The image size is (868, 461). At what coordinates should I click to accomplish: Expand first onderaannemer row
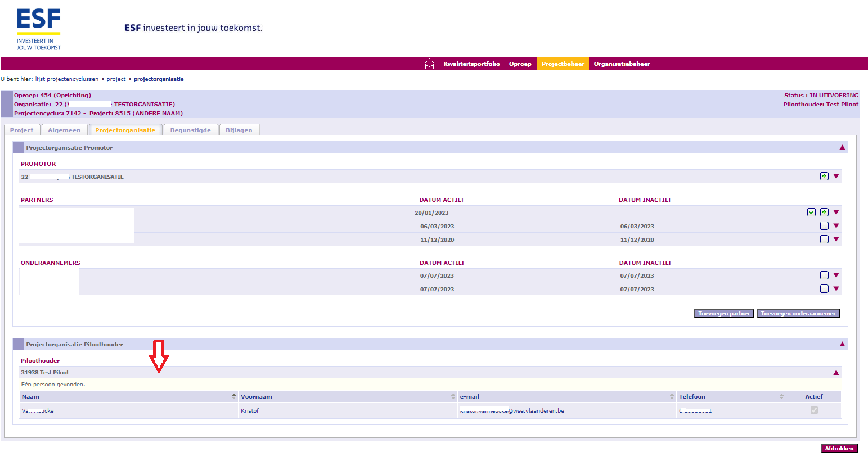click(x=836, y=275)
